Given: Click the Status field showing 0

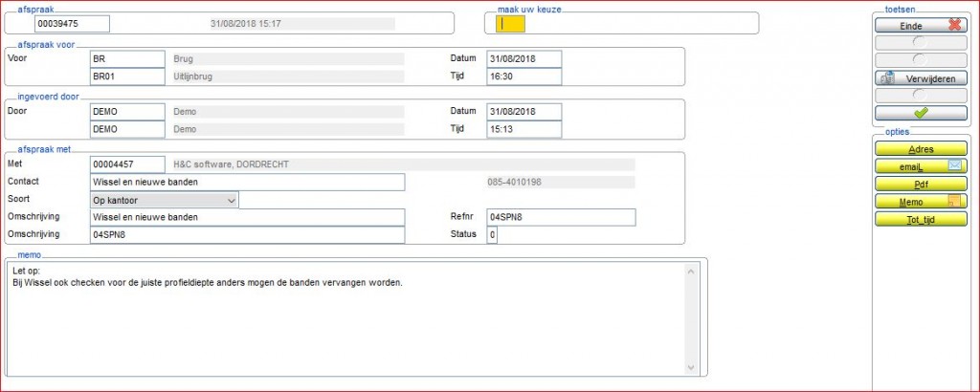Looking at the screenshot, I should coord(492,235).
